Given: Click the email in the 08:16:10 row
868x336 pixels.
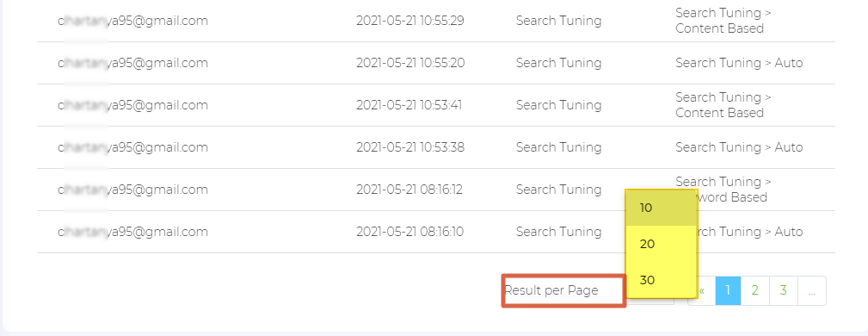Looking at the screenshot, I should (x=132, y=231).
